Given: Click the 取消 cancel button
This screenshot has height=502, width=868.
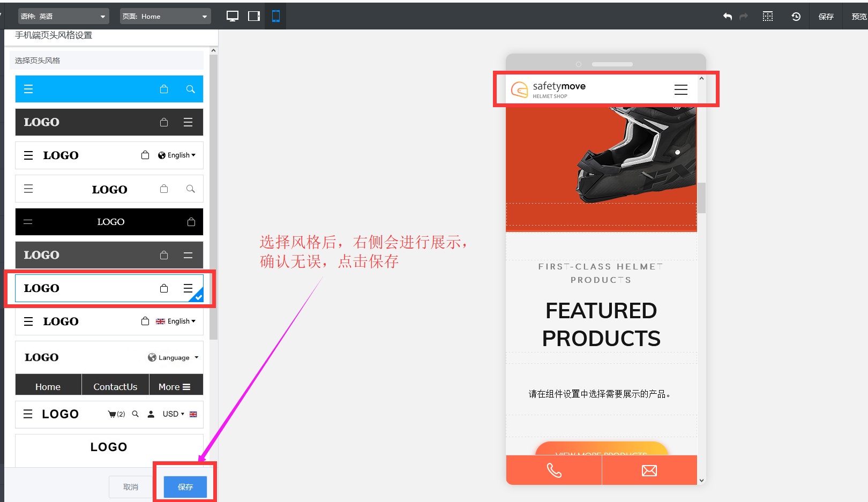Looking at the screenshot, I should tap(131, 487).
